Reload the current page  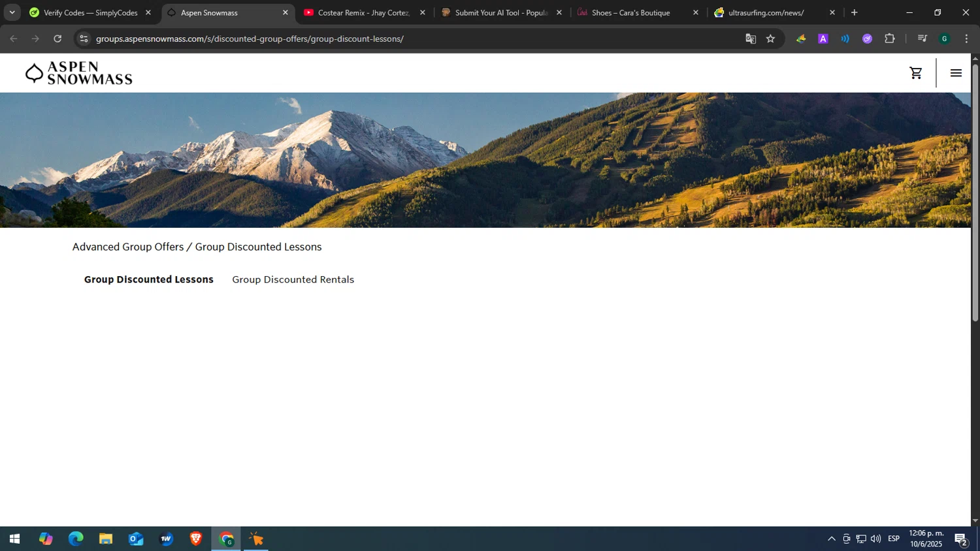point(57,39)
